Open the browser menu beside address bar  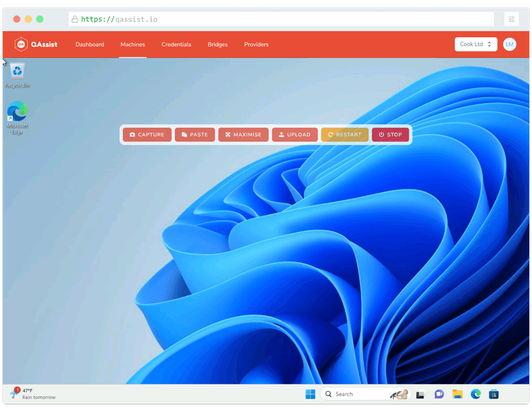coord(511,19)
